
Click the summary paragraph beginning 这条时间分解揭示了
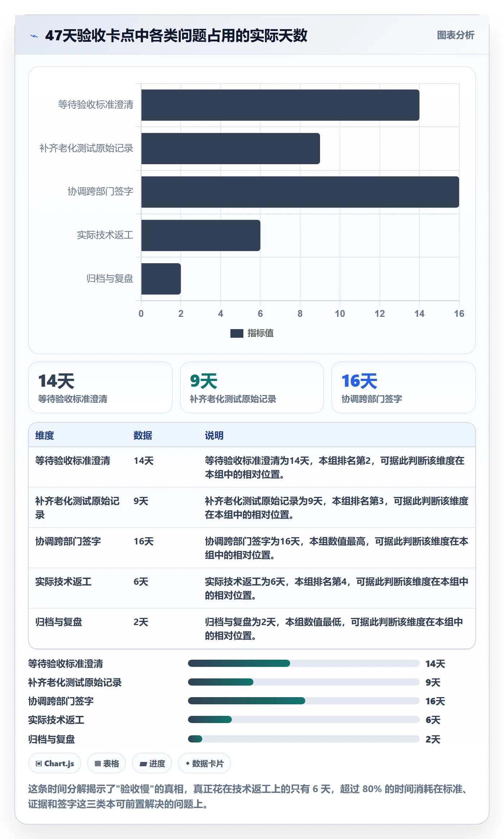tap(249, 797)
